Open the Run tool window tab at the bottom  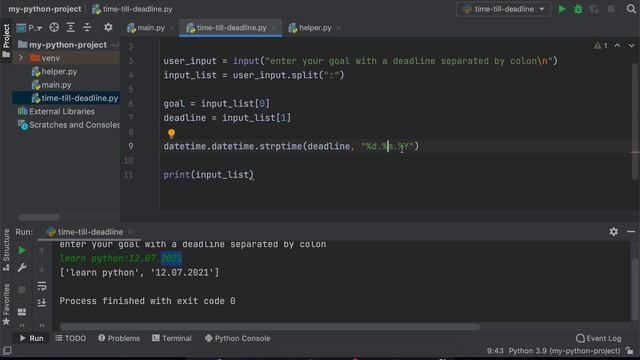point(31,338)
